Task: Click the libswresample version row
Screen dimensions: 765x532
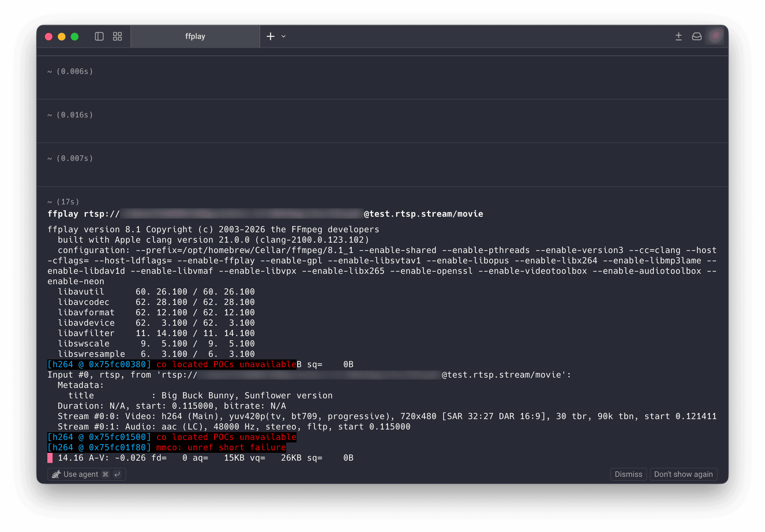Action: pos(156,354)
